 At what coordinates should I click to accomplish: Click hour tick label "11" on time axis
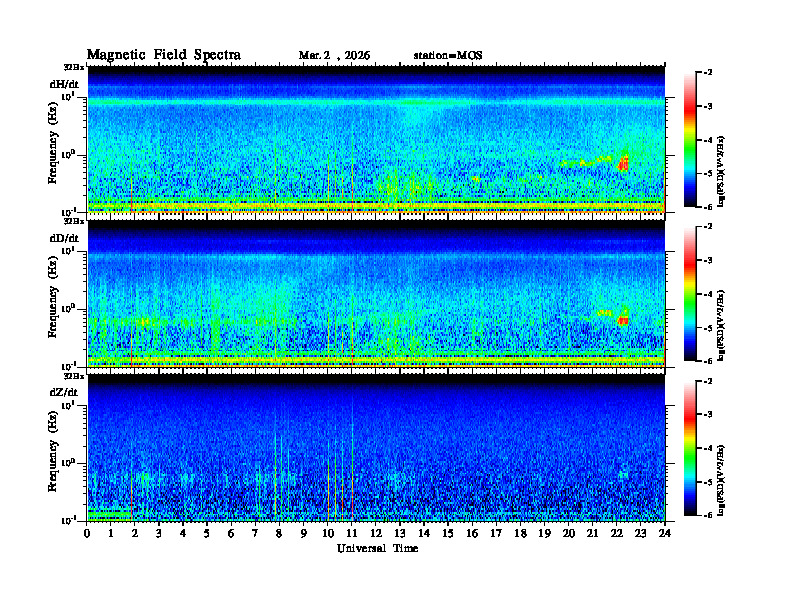click(x=352, y=534)
